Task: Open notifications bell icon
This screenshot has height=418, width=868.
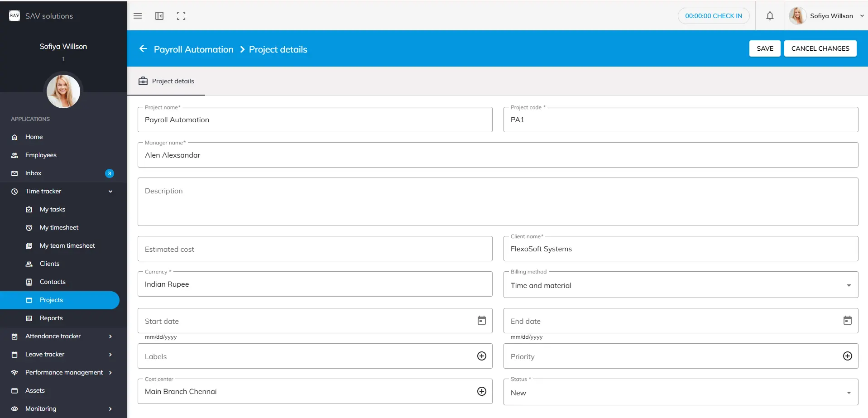Action: [770, 16]
